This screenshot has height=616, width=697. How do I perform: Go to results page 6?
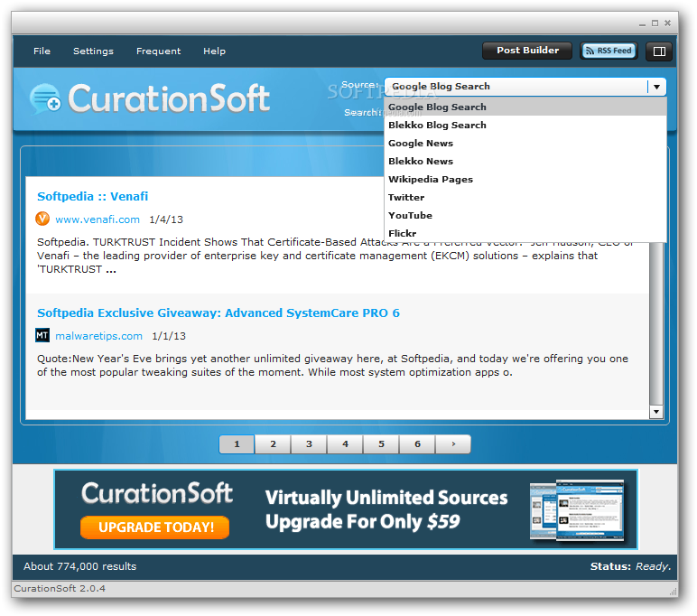pyautogui.click(x=417, y=443)
